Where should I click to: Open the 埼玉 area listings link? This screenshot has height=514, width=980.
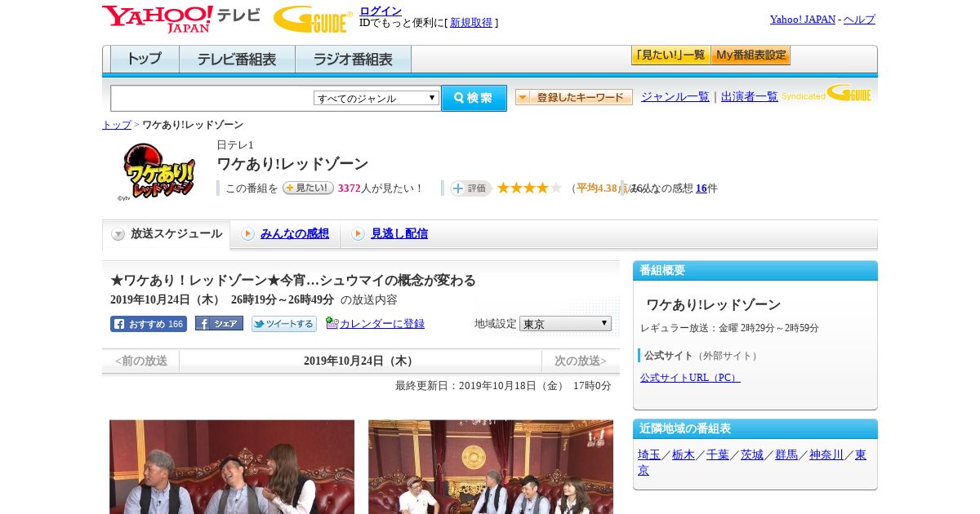click(649, 454)
